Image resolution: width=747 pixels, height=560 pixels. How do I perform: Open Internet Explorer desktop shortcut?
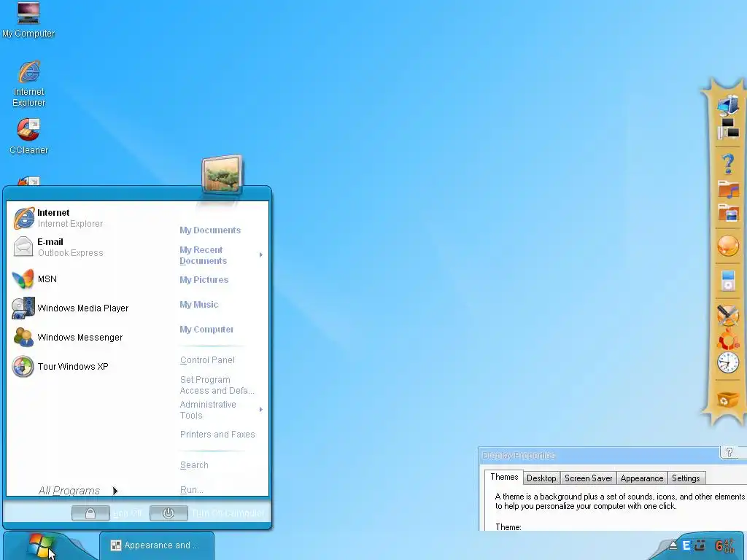tap(28, 84)
